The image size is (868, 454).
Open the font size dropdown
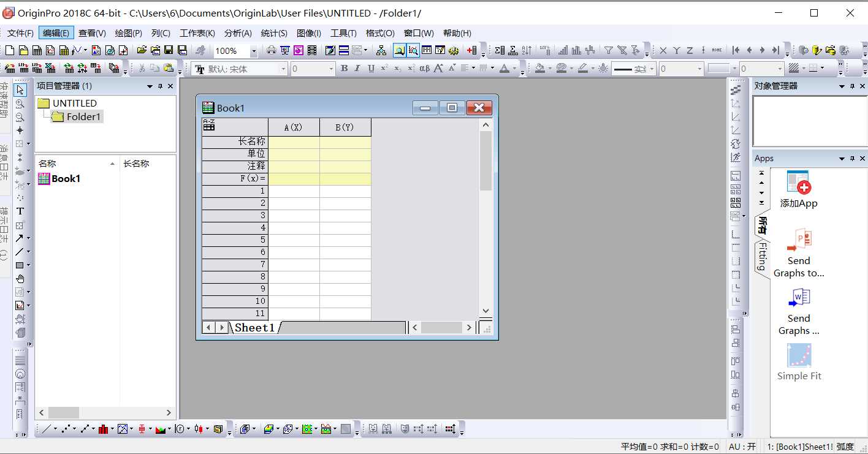(x=332, y=69)
